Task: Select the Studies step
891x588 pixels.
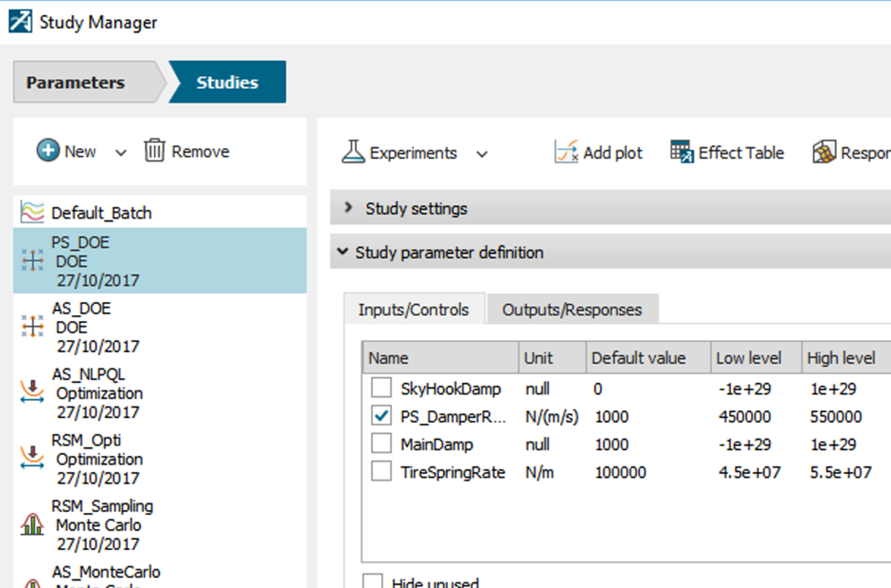Action: [x=227, y=82]
